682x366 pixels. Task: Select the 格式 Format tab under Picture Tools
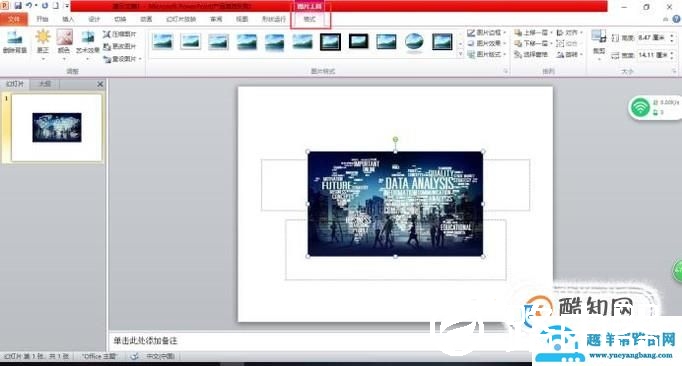[x=310, y=19]
